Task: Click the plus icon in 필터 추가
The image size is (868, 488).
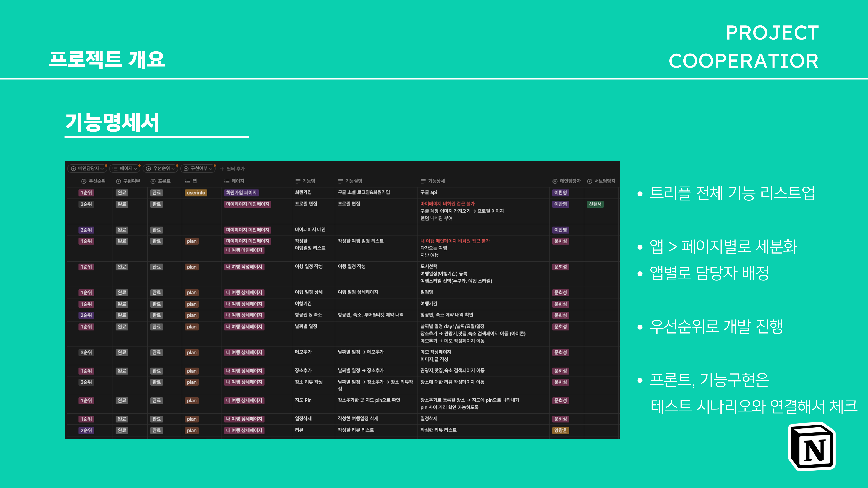Action: pos(222,168)
